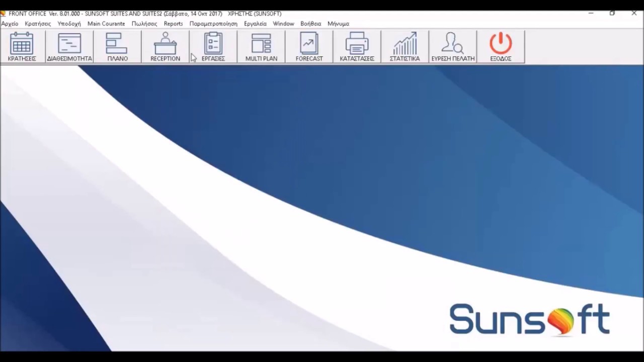Open the FORECAST chart icon
Screen dimensions: 644x362
click(309, 47)
